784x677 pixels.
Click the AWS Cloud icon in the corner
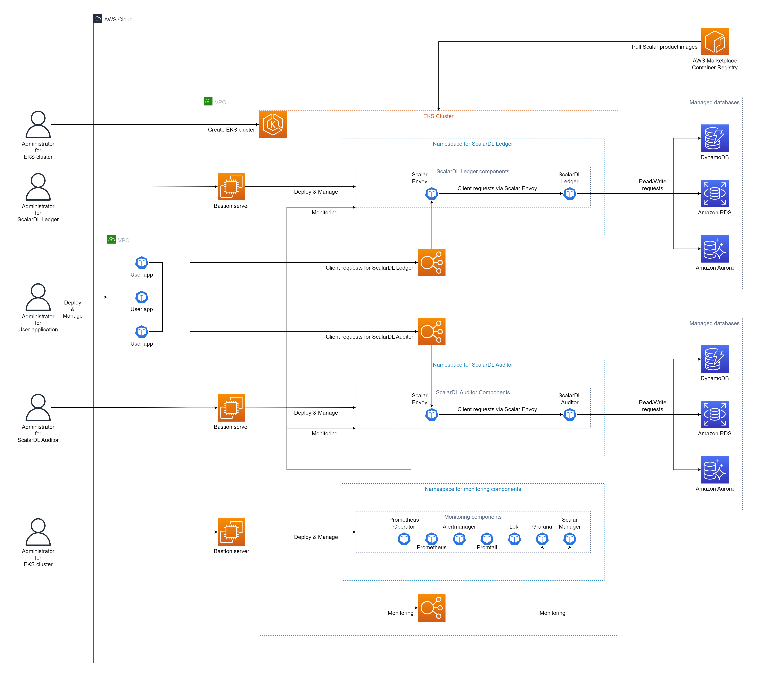coord(98,18)
